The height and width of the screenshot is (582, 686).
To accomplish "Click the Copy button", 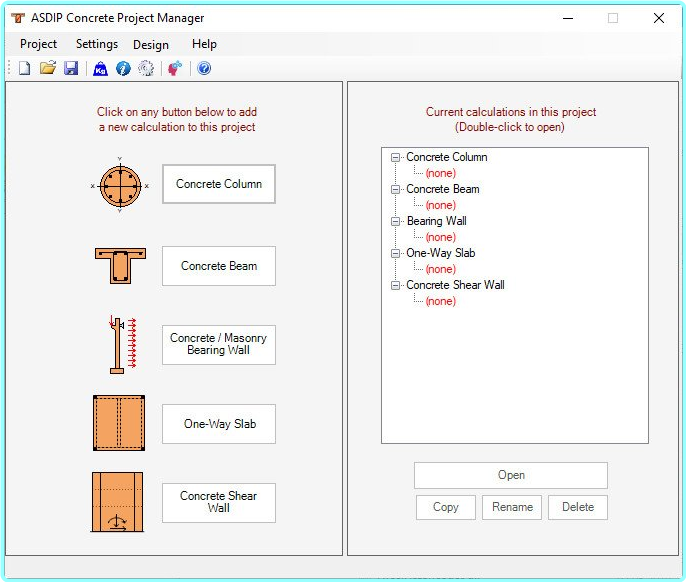I will [445, 507].
